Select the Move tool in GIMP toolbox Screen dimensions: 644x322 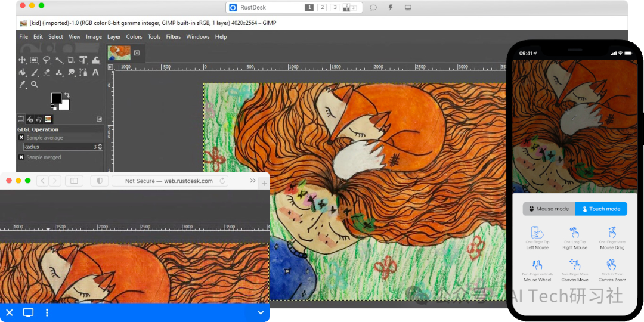point(22,60)
